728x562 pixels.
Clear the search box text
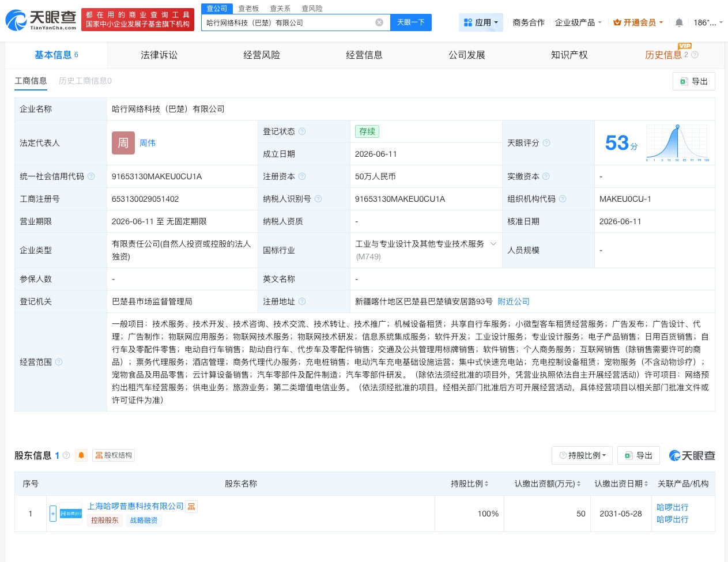(x=379, y=22)
